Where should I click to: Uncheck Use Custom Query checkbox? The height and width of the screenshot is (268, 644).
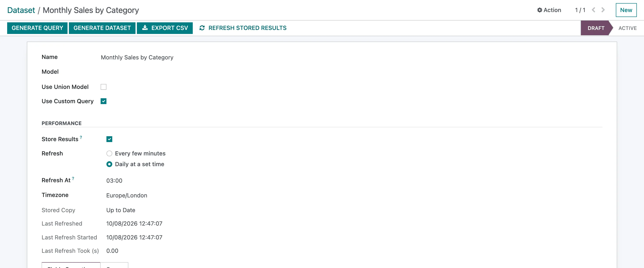pyautogui.click(x=104, y=101)
